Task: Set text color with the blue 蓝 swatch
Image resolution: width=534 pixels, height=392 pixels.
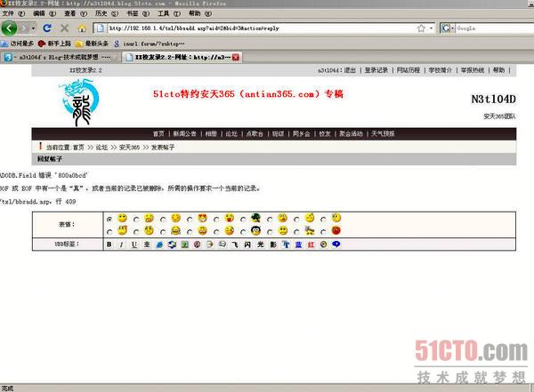Action: click(x=298, y=244)
